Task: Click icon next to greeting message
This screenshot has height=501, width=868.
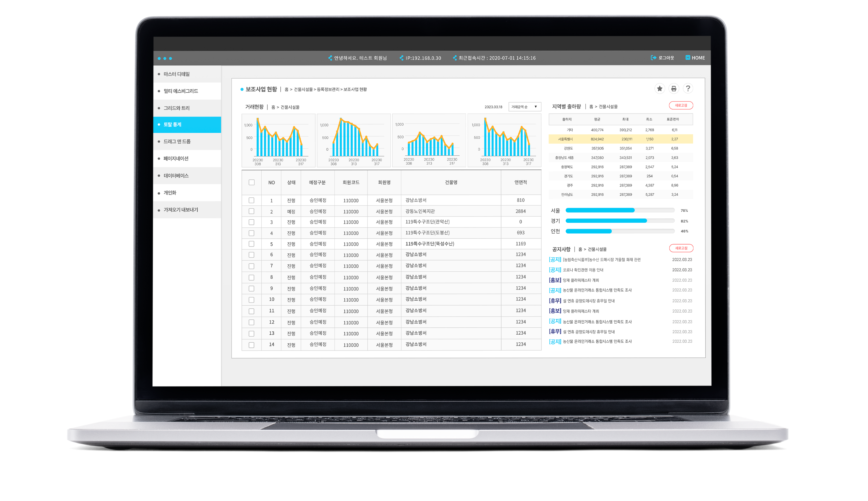Action: click(x=330, y=58)
